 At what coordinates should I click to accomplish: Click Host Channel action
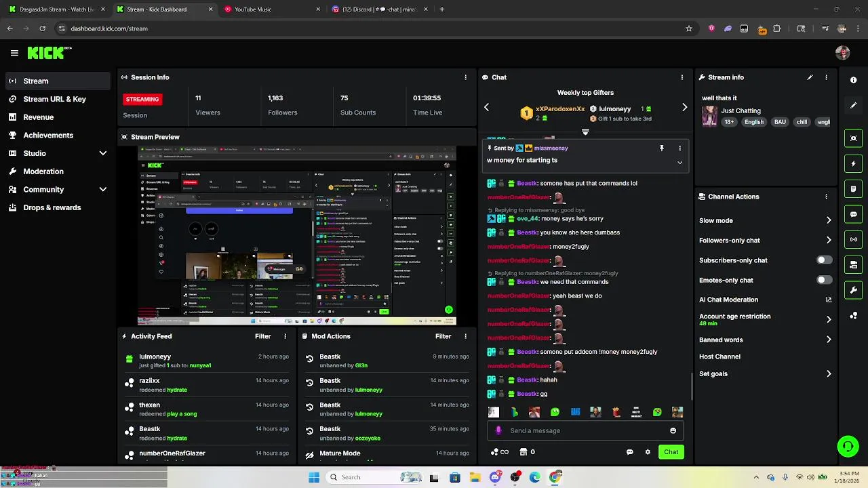(719, 357)
